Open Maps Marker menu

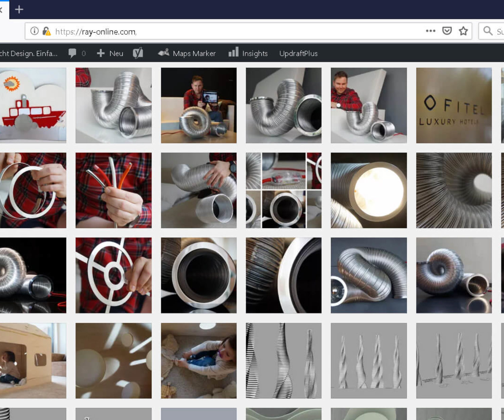(x=187, y=53)
